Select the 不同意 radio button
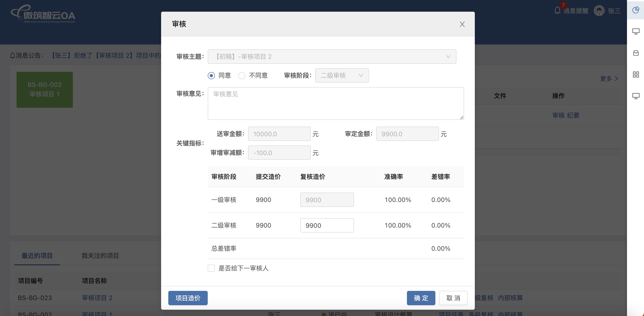 pyautogui.click(x=242, y=76)
